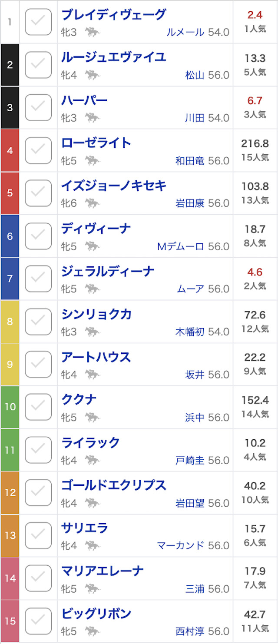Toggle checkbox for マリアエレーナ
The image size is (278, 644).
(x=38, y=578)
